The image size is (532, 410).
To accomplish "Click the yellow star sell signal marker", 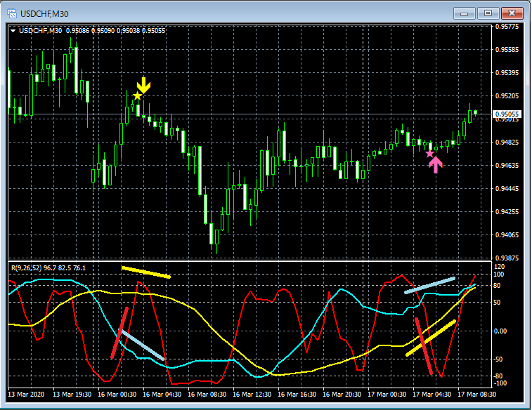I will click(137, 96).
